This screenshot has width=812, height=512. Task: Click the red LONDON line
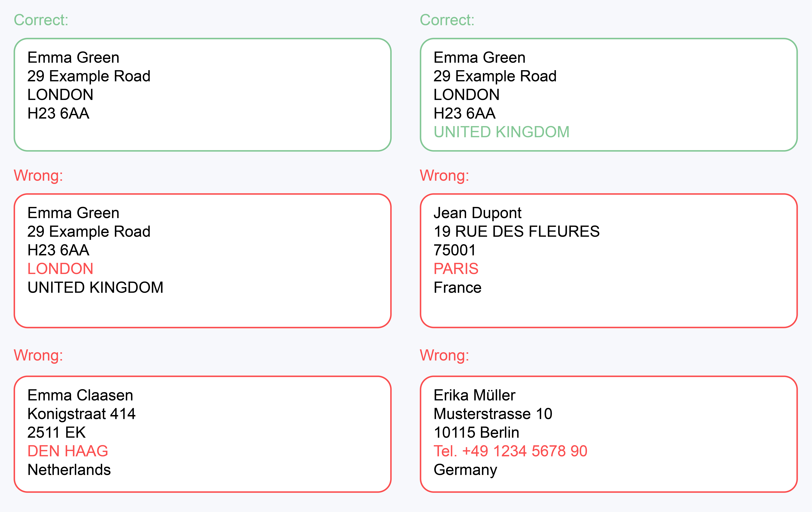point(60,269)
